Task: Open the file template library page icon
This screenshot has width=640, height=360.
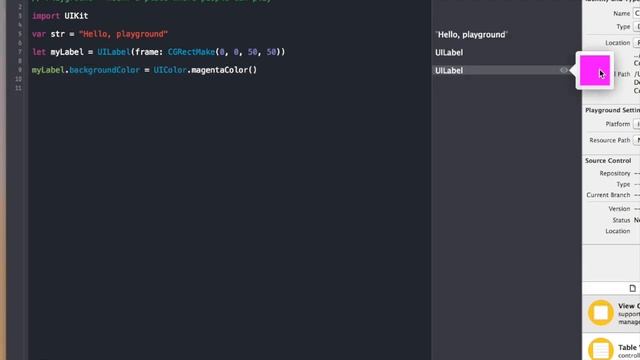Action: (x=632, y=288)
